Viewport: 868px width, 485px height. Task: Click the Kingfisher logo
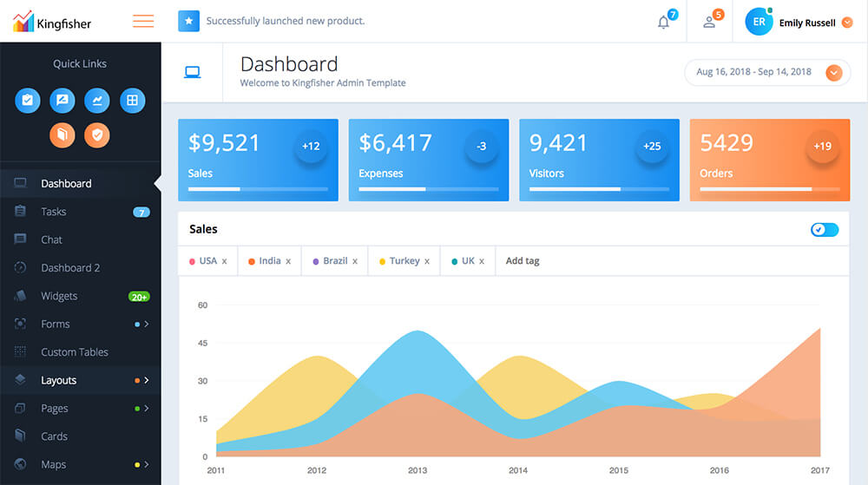coord(52,23)
